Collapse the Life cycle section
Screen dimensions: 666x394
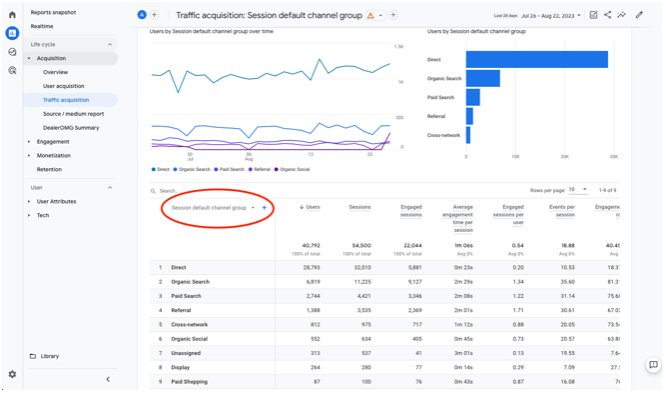(x=110, y=44)
